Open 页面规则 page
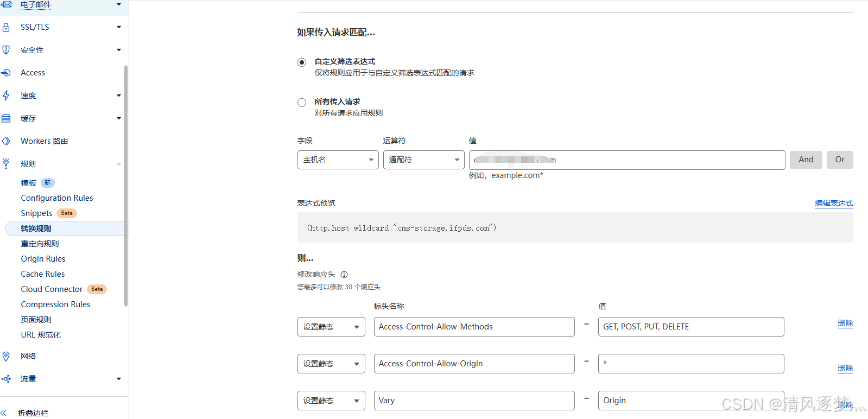868x419 pixels. (x=36, y=320)
